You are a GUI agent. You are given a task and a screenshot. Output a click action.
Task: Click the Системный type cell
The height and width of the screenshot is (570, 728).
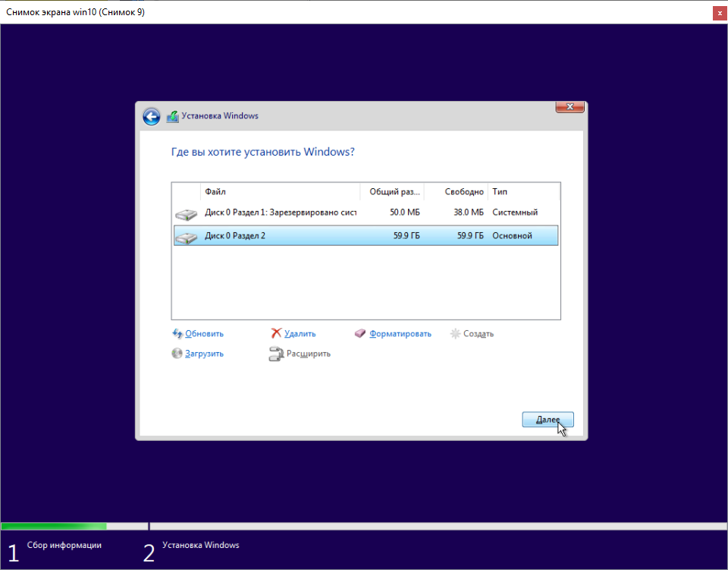515,213
